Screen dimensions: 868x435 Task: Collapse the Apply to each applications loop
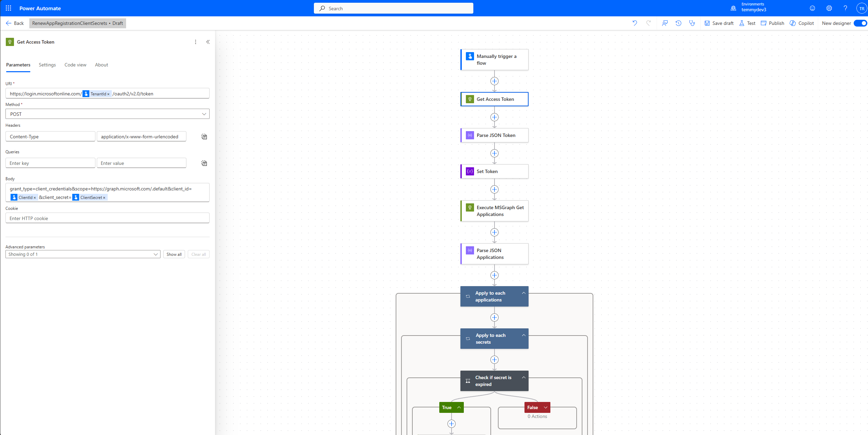tap(524, 293)
